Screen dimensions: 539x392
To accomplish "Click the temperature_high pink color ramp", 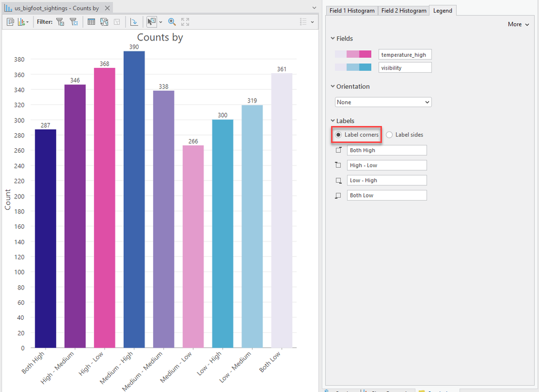I will (x=353, y=54).
